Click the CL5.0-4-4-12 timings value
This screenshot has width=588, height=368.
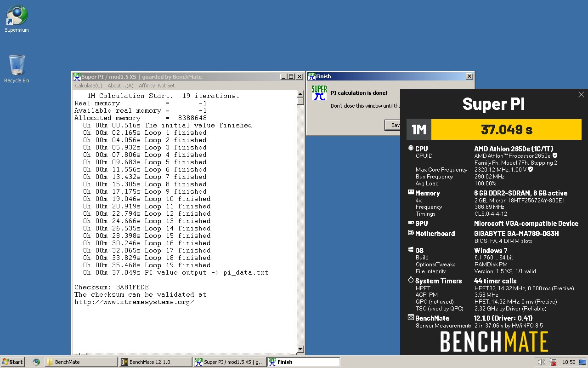pyautogui.click(x=491, y=214)
